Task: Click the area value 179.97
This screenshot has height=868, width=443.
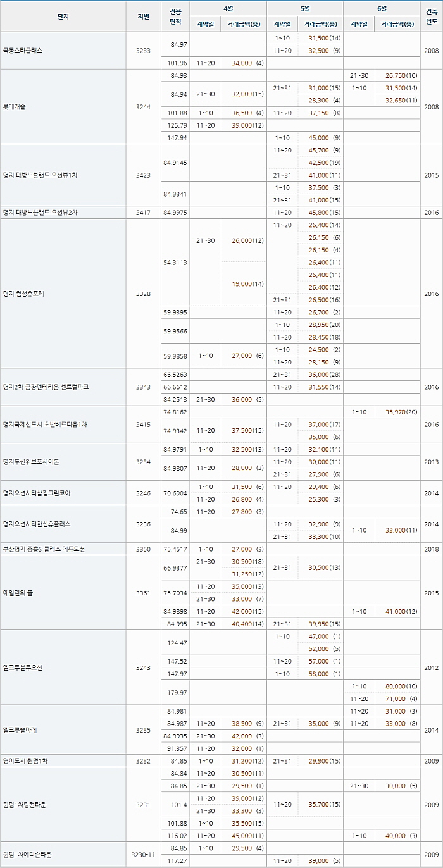Action: [x=177, y=693]
